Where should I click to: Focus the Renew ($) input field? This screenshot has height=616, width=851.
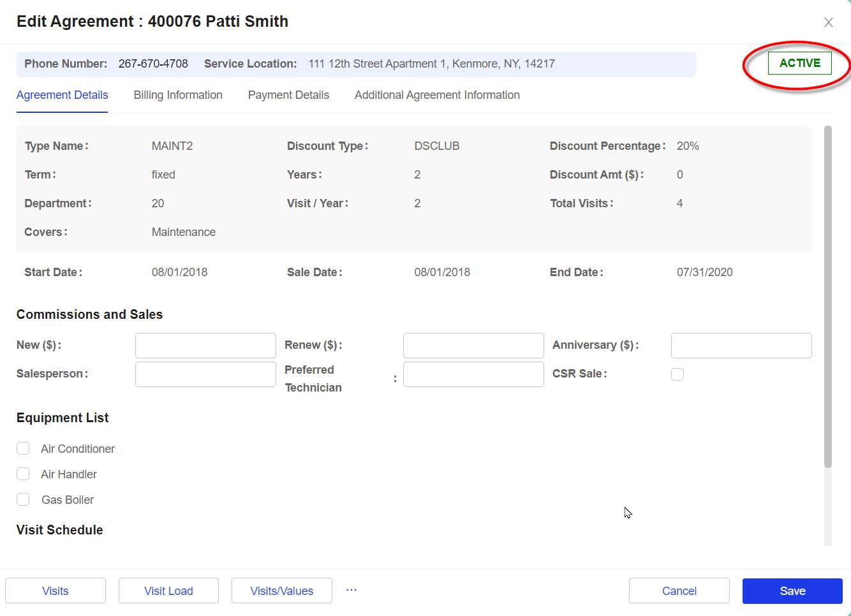tap(473, 346)
